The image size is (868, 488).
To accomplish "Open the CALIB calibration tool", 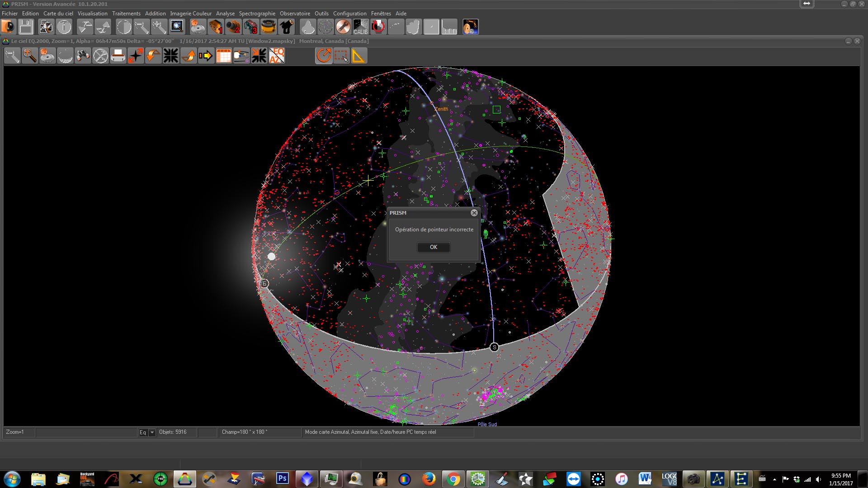I will [360, 27].
